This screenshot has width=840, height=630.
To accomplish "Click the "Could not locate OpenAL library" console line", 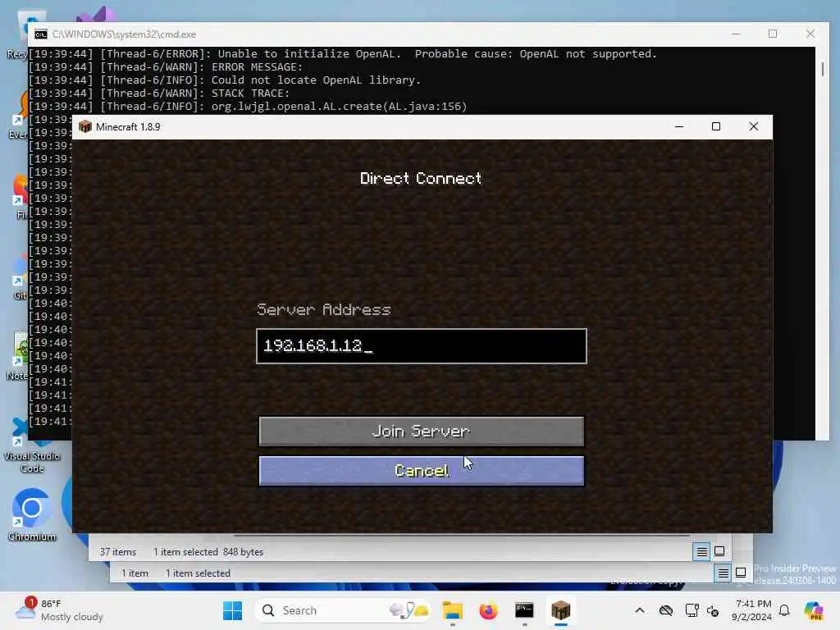I will coord(225,80).
